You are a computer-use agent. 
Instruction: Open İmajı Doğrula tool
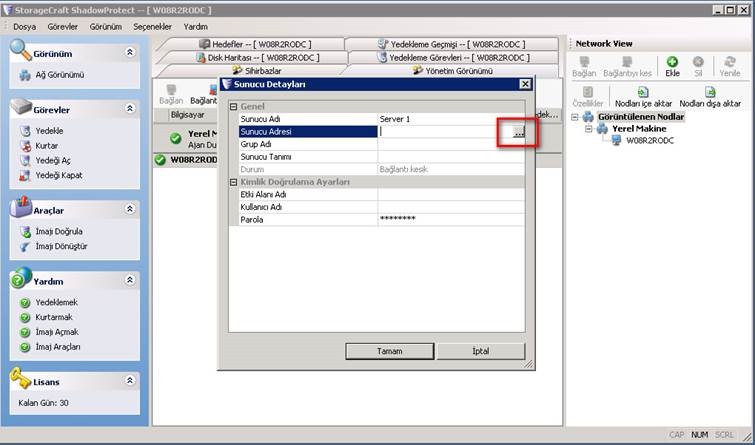(x=59, y=232)
